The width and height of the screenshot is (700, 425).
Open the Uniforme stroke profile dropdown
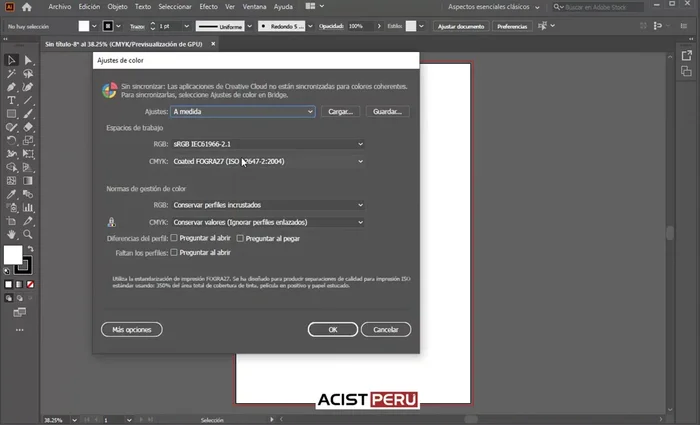[x=250, y=26]
